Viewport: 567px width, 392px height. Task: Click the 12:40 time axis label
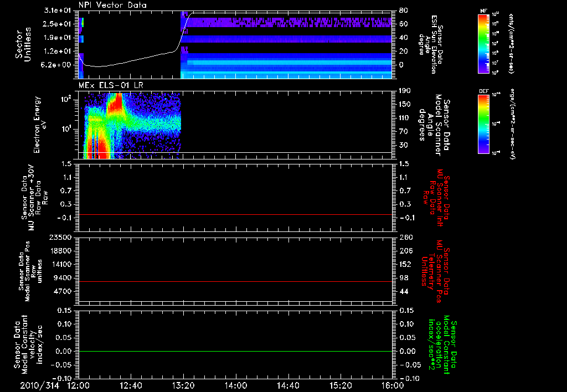[131, 385]
